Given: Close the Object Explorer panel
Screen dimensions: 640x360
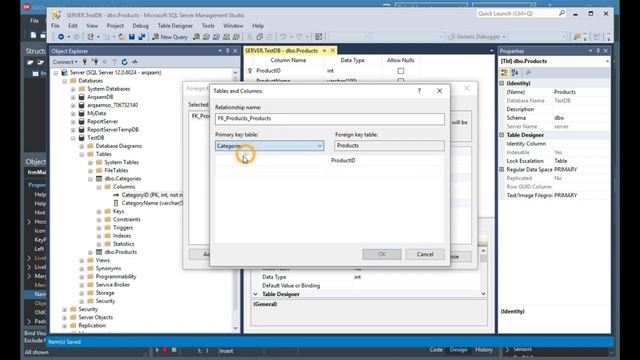Looking at the screenshot, I should click(235, 51).
